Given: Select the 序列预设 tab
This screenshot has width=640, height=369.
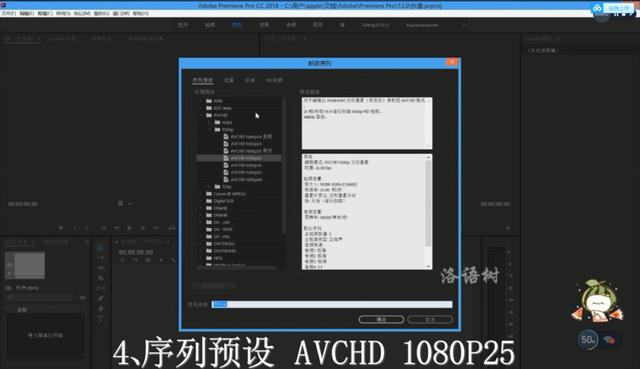Looking at the screenshot, I should (203, 80).
